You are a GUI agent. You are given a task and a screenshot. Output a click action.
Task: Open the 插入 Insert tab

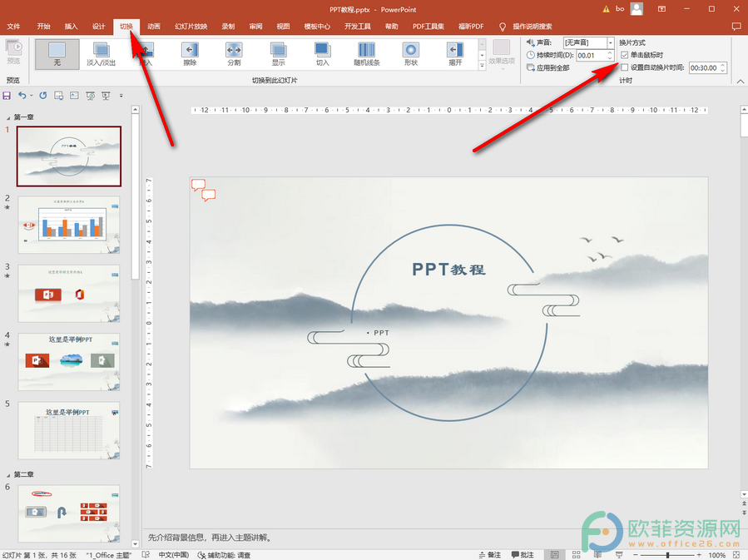(71, 27)
